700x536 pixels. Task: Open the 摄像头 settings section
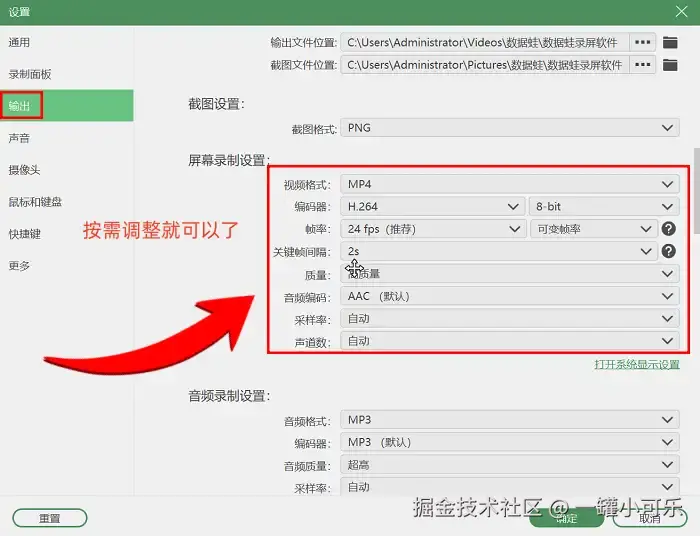coord(67,170)
